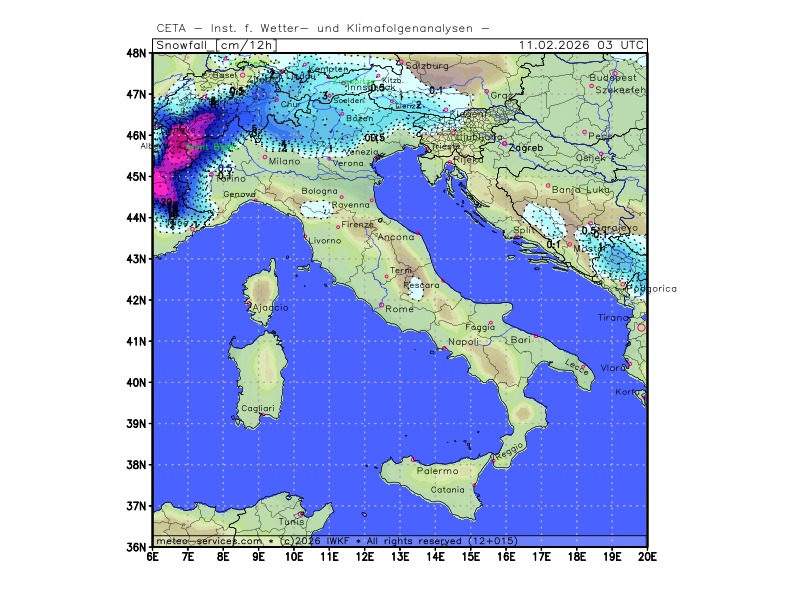Select the Tunis city marker

pyautogui.click(x=300, y=514)
